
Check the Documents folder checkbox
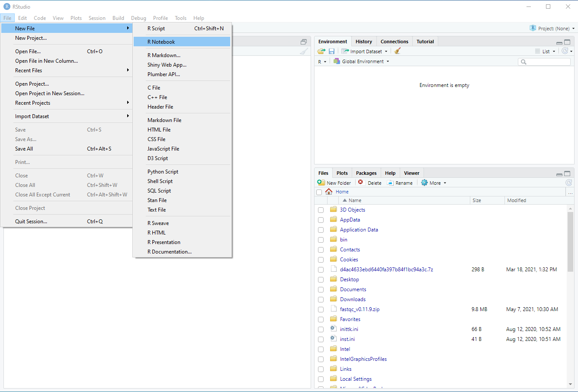pos(321,289)
